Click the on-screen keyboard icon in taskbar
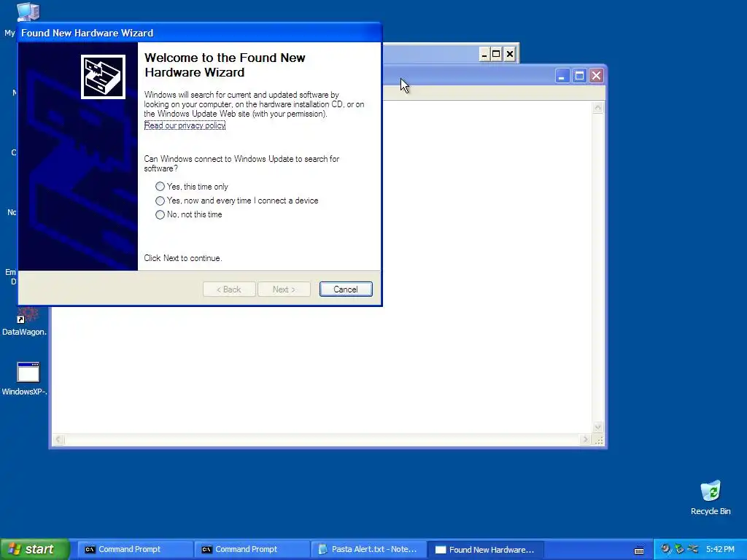The image size is (747, 560). [x=639, y=551]
